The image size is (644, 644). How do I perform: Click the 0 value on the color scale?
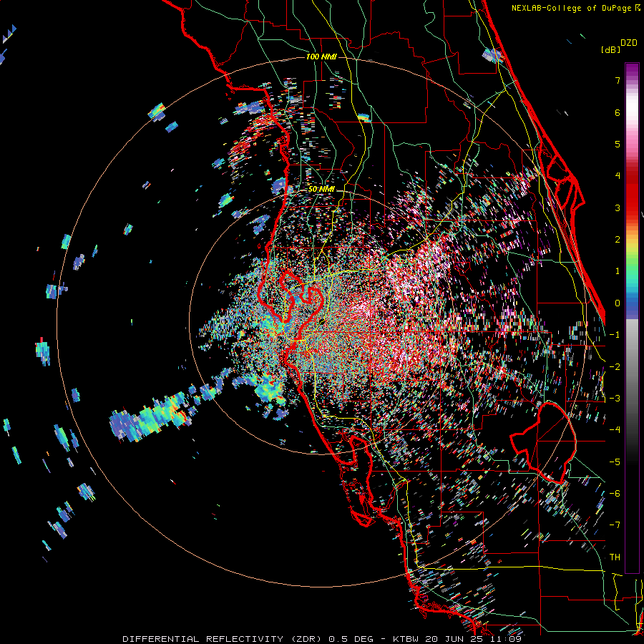[618, 303]
